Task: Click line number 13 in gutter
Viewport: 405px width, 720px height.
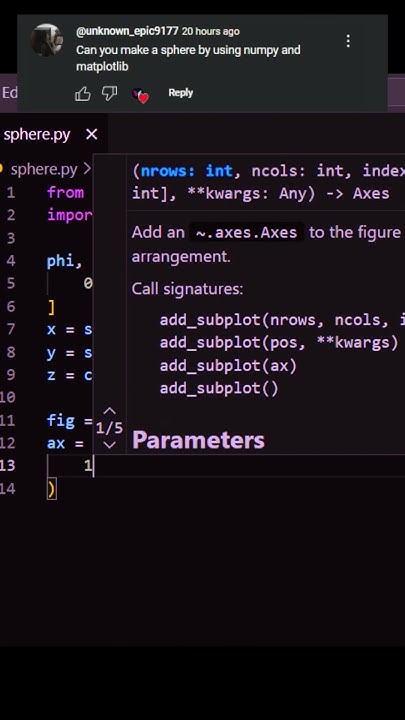Action: pos(8,466)
